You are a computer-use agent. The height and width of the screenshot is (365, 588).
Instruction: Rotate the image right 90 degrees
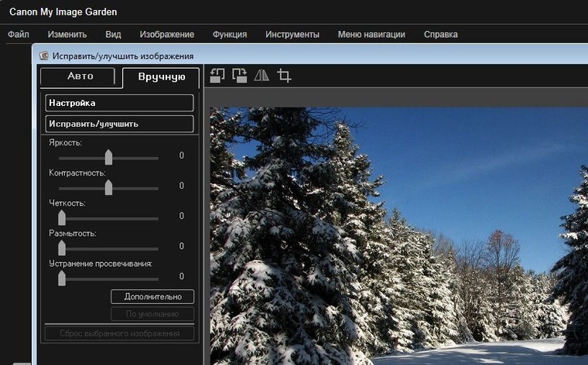(240, 76)
